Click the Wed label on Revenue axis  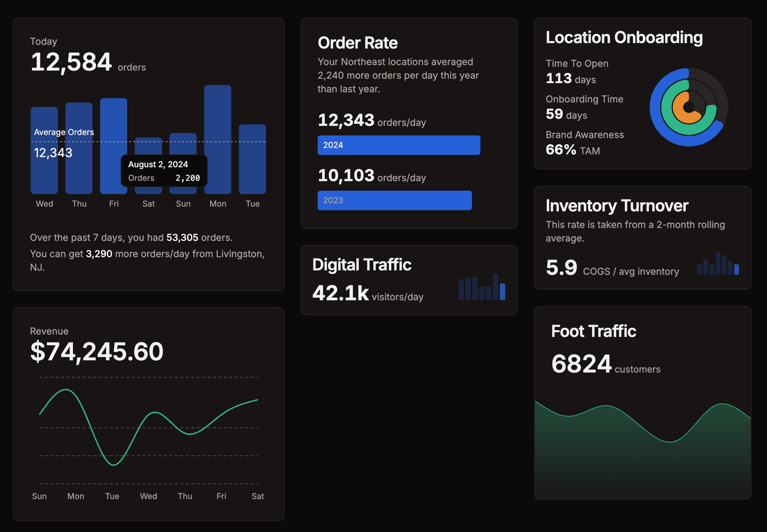pos(149,496)
